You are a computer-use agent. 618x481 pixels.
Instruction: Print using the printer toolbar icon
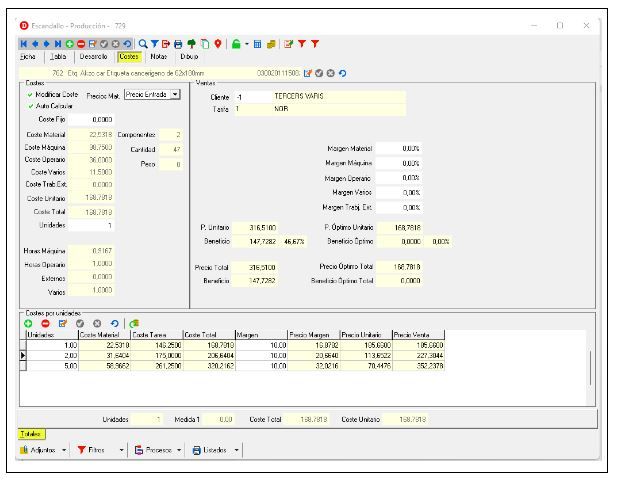(x=178, y=44)
